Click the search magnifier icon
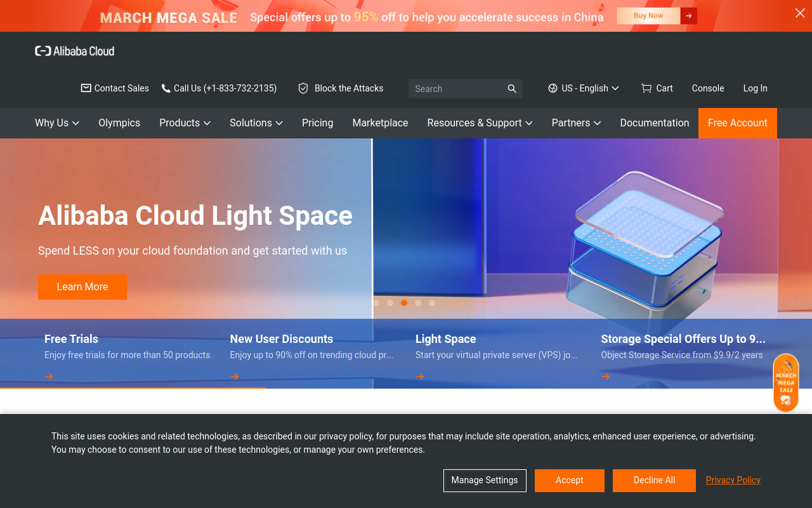 click(512, 89)
